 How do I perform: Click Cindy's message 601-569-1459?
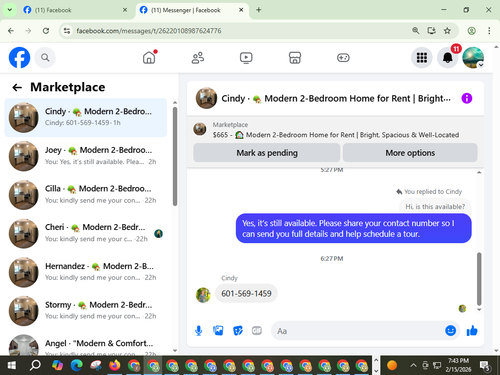tap(246, 294)
